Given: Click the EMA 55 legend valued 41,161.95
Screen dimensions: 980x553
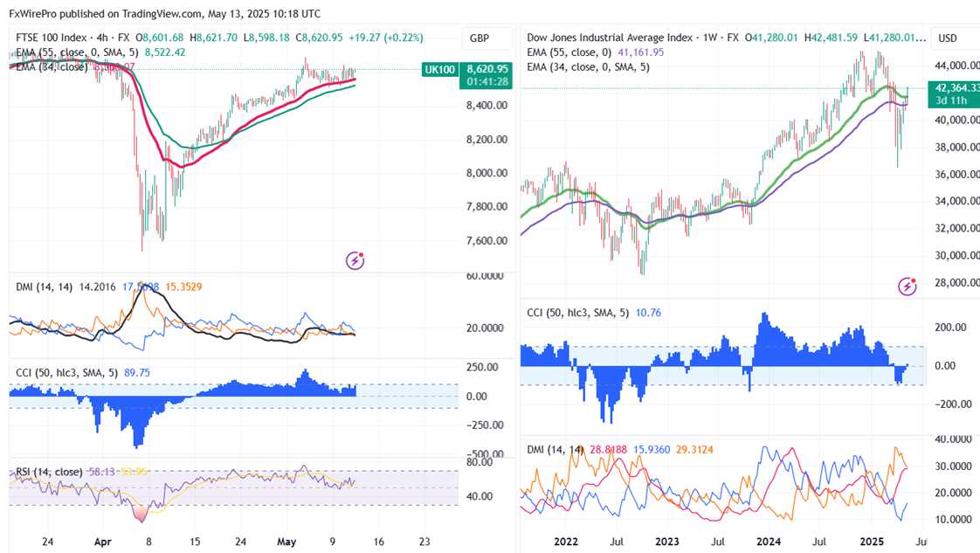Looking at the screenshot, I should (595, 52).
